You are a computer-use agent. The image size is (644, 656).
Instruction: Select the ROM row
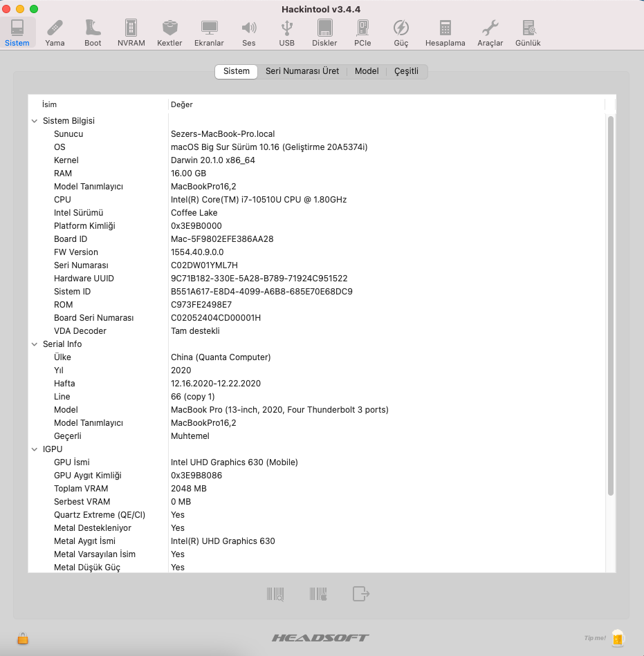click(317, 305)
